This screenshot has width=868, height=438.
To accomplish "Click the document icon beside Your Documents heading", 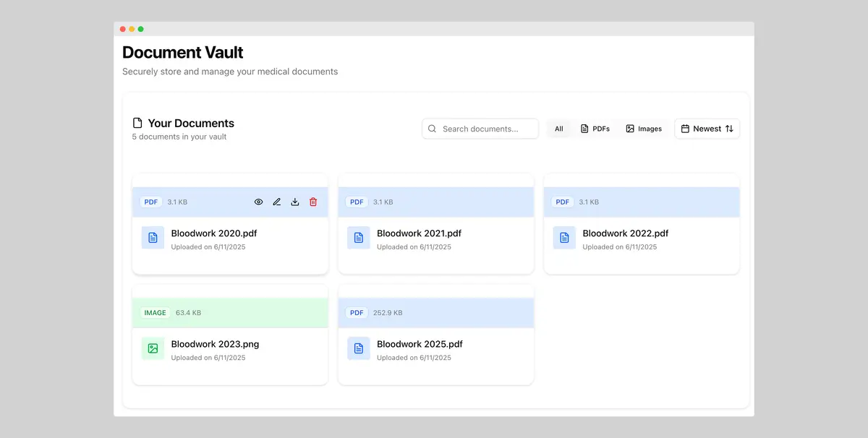I will (x=137, y=122).
